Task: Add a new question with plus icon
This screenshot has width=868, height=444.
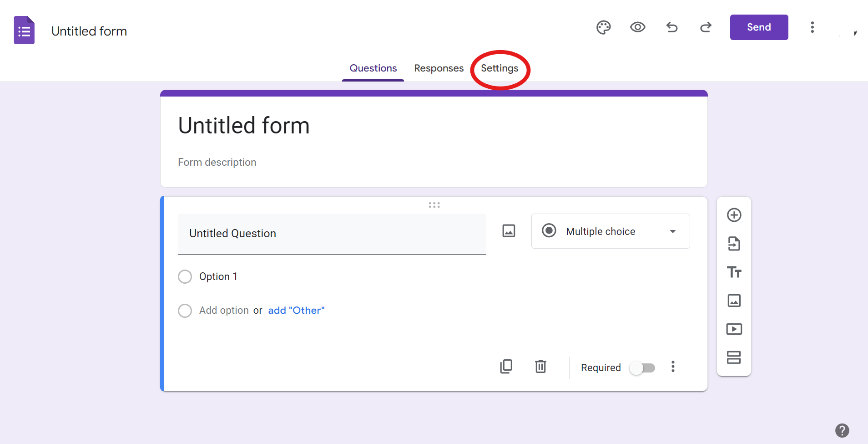Action: point(734,215)
